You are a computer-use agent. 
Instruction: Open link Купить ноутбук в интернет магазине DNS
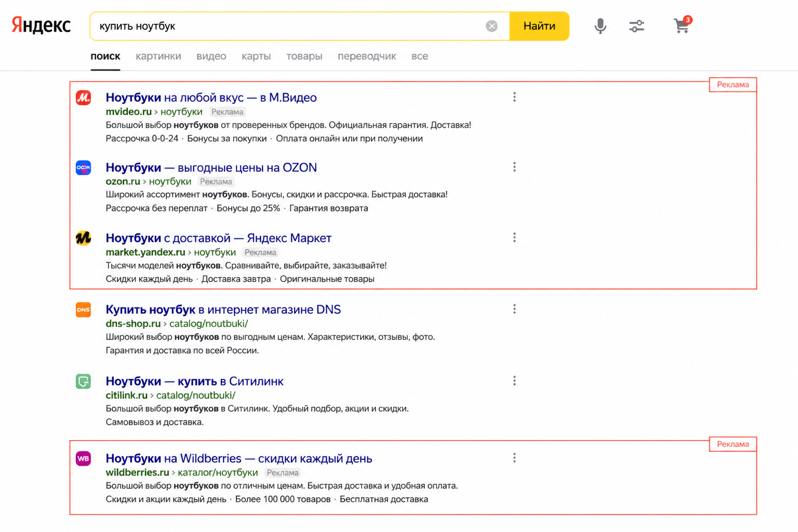point(223,310)
